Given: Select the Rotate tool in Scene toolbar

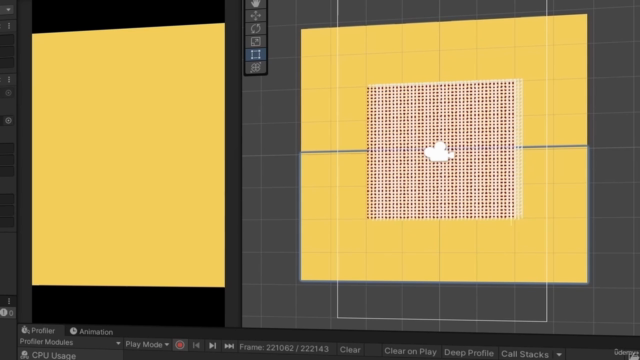Looking at the screenshot, I should [x=256, y=29].
